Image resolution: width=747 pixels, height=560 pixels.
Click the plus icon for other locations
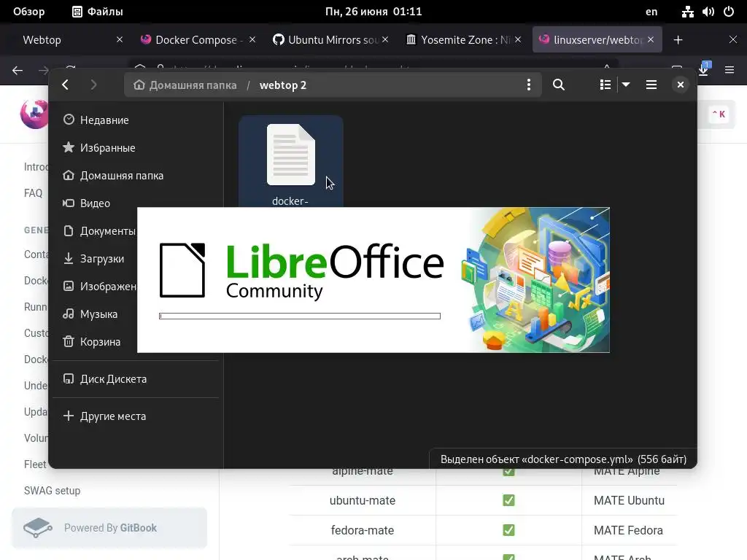pos(69,416)
